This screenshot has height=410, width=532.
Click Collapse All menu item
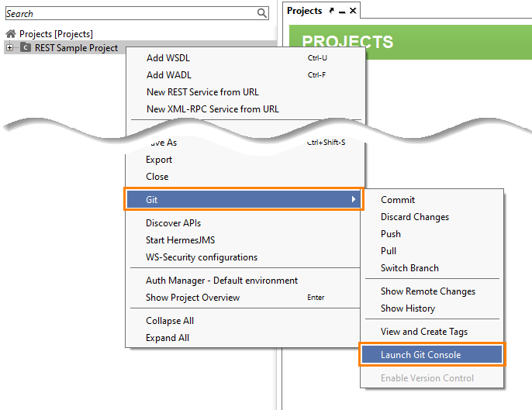pyautogui.click(x=170, y=321)
